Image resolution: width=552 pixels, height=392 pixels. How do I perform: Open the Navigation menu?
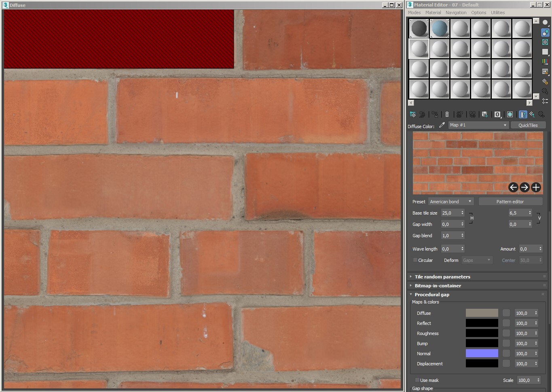coord(456,13)
